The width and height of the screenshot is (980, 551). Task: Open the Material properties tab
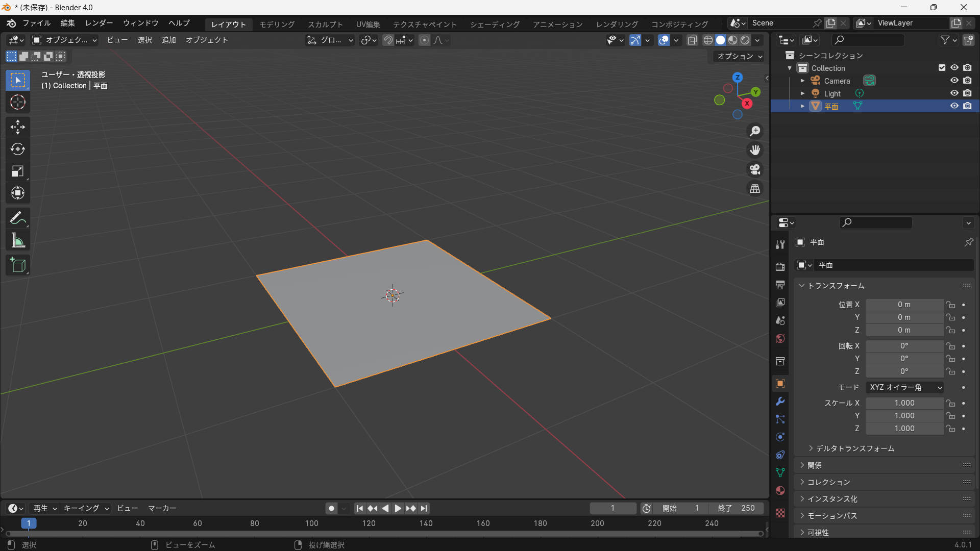pyautogui.click(x=780, y=491)
